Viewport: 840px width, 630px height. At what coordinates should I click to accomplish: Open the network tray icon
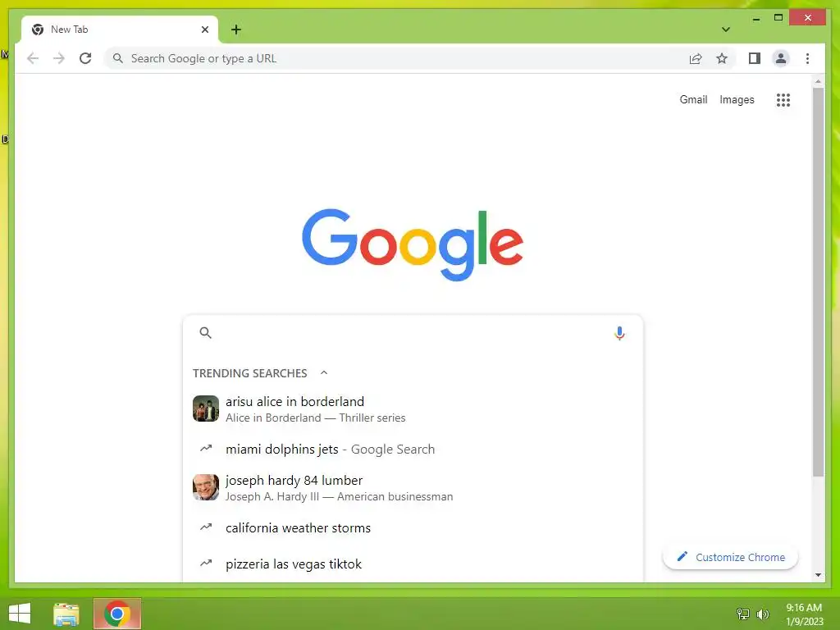(x=743, y=614)
